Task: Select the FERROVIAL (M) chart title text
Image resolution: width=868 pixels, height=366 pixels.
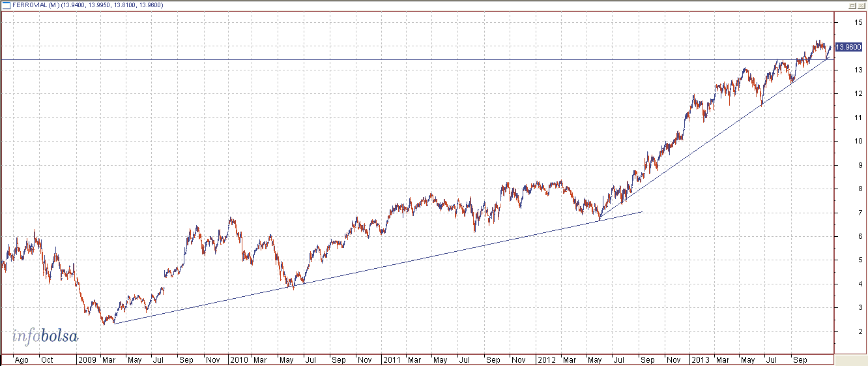Action: pyautogui.click(x=36, y=5)
